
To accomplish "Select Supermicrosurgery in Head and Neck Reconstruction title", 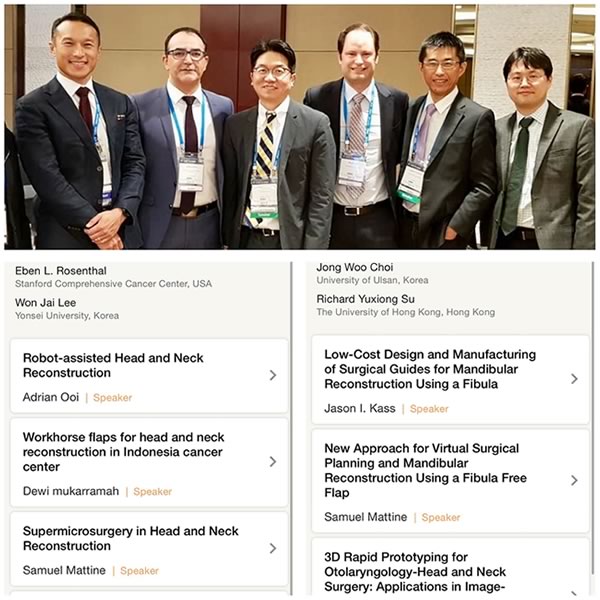I will [130, 538].
